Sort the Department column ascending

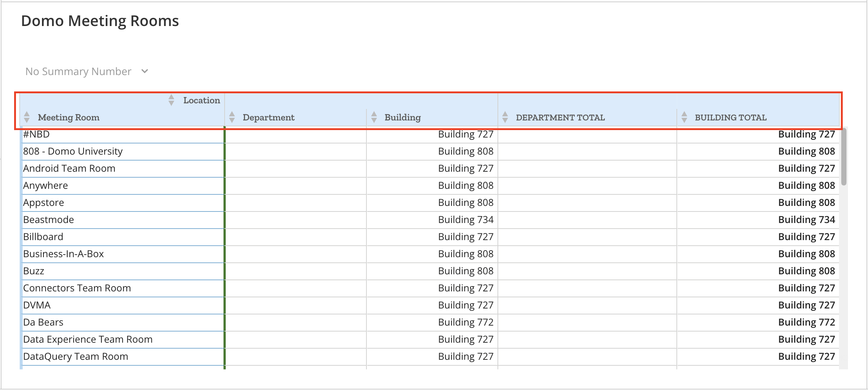[232, 114]
